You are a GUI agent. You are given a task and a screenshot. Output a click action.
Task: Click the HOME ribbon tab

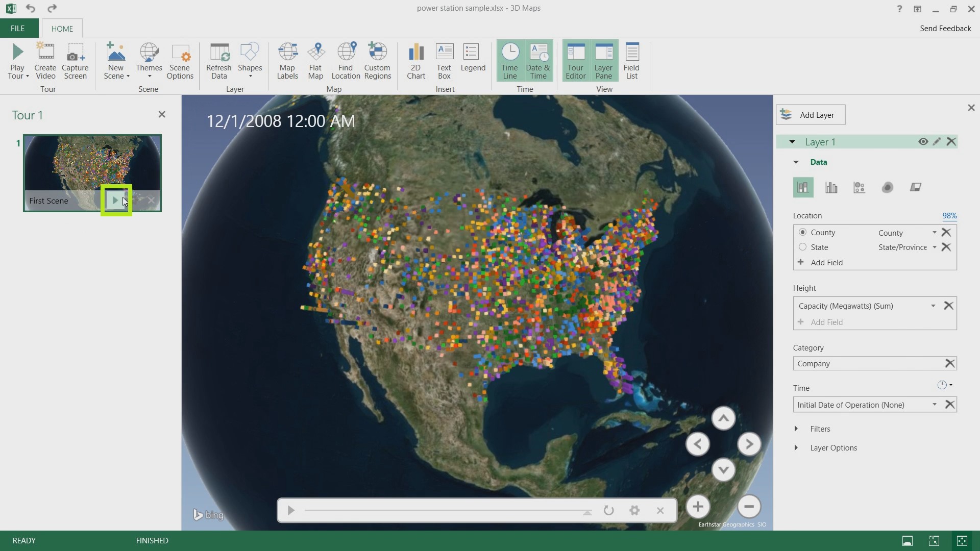point(62,28)
